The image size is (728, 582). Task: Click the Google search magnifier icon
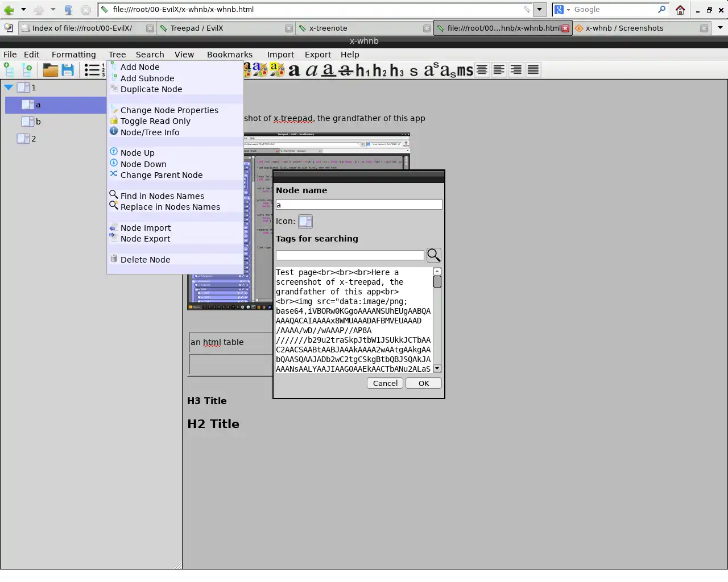[662, 9]
